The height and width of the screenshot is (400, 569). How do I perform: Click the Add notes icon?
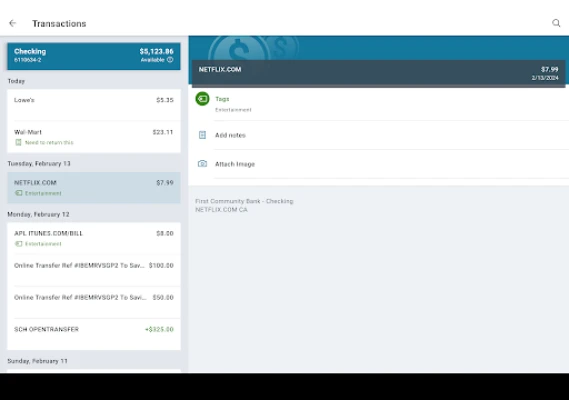(202, 135)
